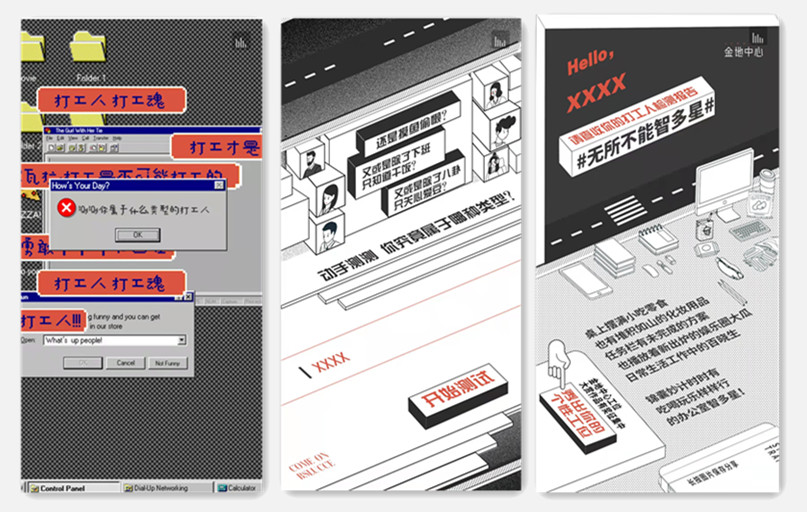The height and width of the screenshot is (512, 807).
Task: Click the 的办公室智多星! text line
Action: [x=705, y=407]
